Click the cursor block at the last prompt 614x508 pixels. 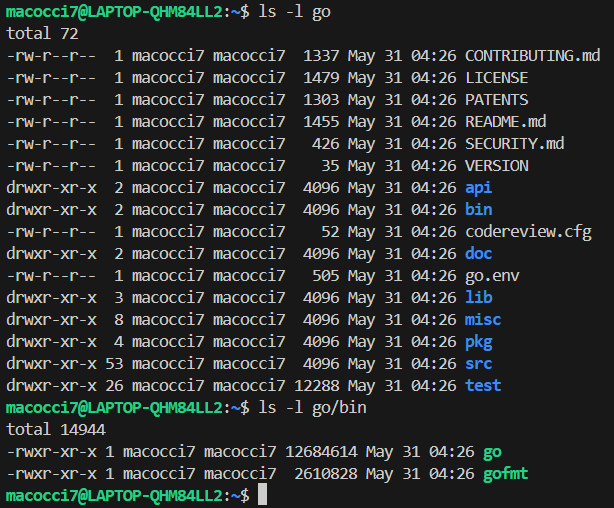pos(262,494)
